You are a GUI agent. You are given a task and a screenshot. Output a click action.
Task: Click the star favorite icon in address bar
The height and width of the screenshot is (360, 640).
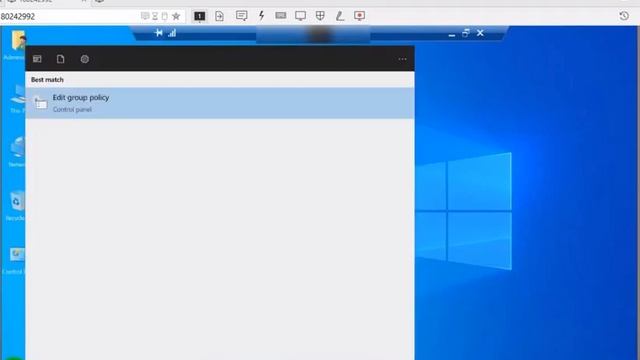pos(176,16)
